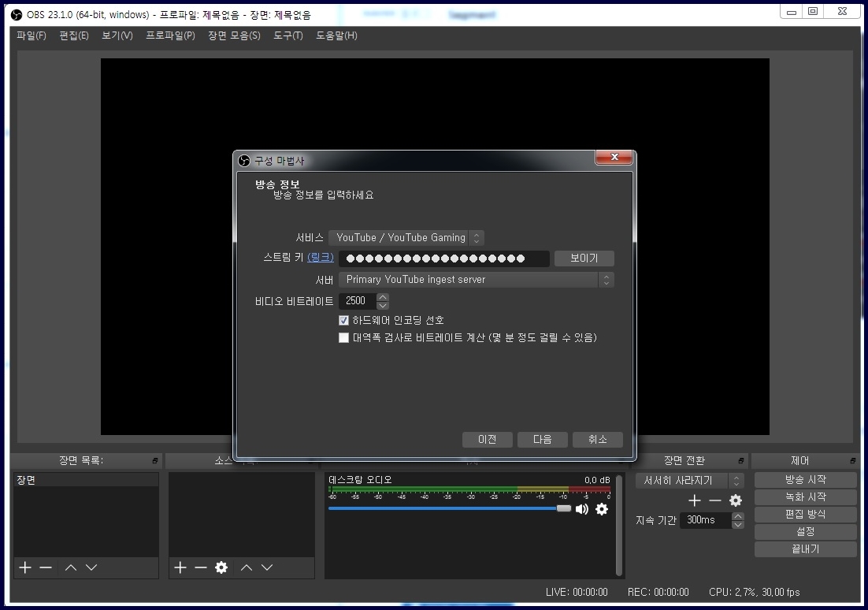Open the 장면 모음(S) menu
This screenshot has width=868, height=610.
click(x=234, y=35)
